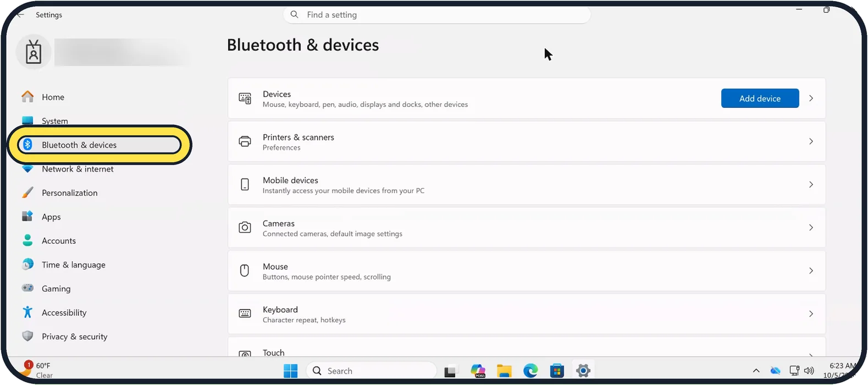Click 'Mouse, keyboard, pen, audio' description text
This screenshot has height=385, width=868.
365,104
